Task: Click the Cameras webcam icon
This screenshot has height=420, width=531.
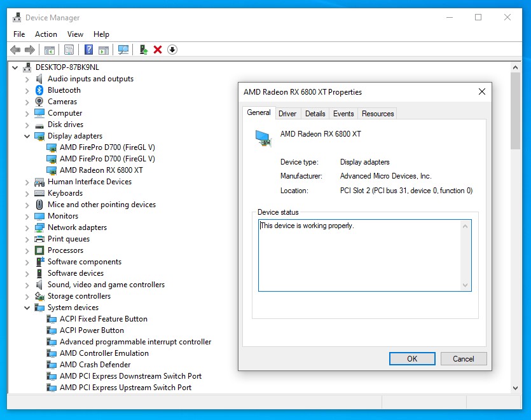Action: click(x=39, y=102)
